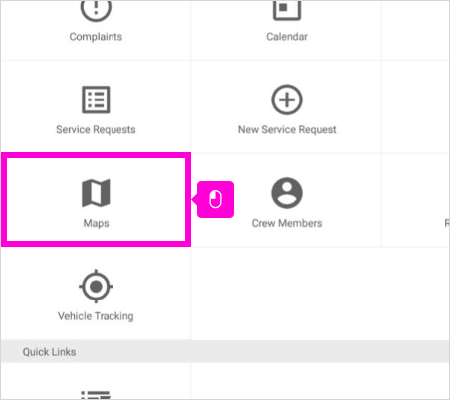Image resolution: width=450 pixels, height=400 pixels.
Task: Open the Complaints exclamation icon
Action: 96,10
